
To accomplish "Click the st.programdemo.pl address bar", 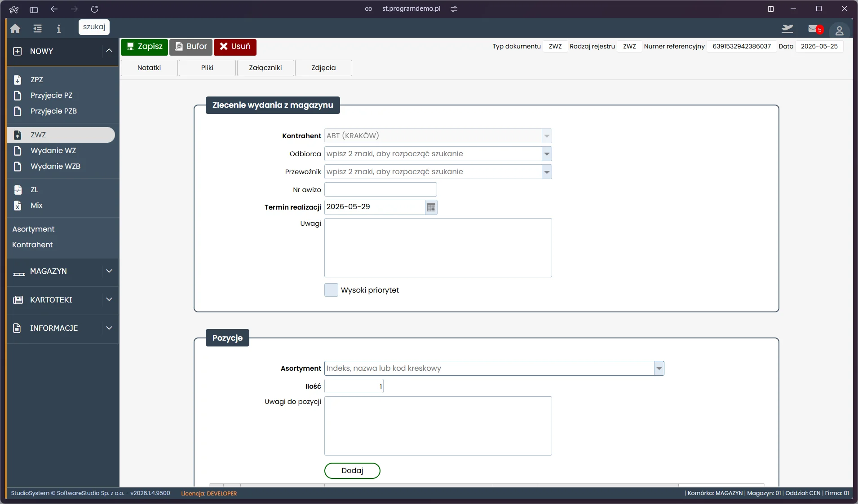I will pyautogui.click(x=411, y=9).
